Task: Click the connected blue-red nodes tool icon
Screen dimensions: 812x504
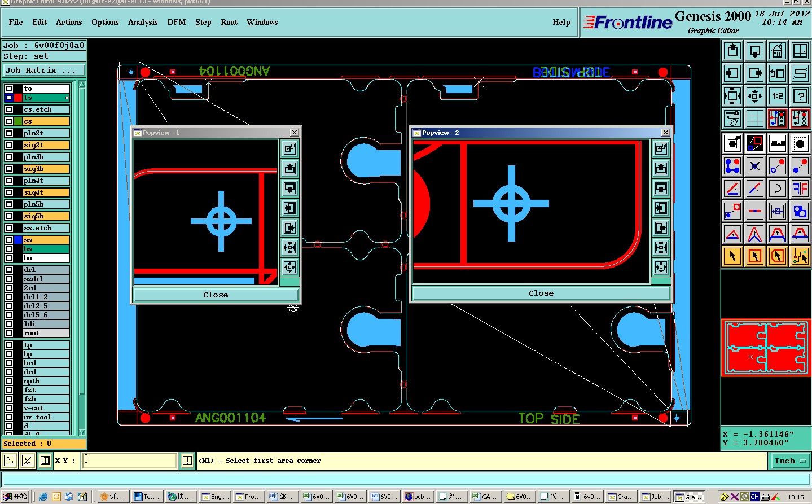Action: (x=732, y=166)
